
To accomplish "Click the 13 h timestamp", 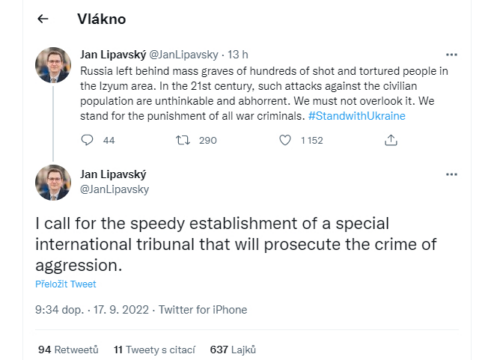I will 238,55.
